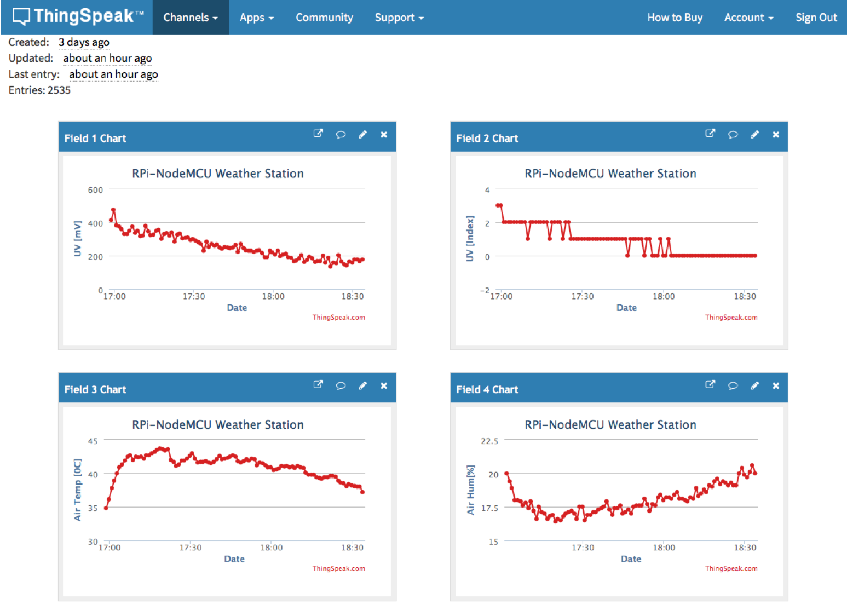
Task: Open Field 2 Chart in new window
Action: click(710, 134)
